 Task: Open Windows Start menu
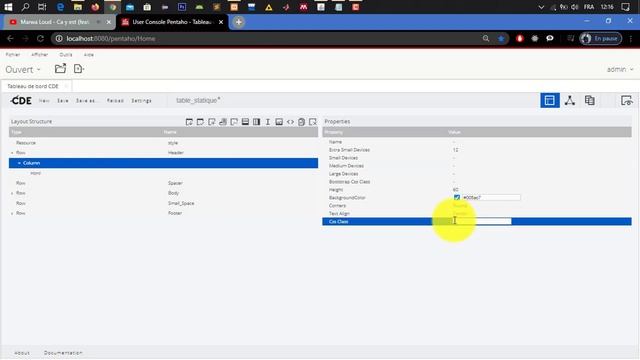pyautogui.click(x=8, y=7)
